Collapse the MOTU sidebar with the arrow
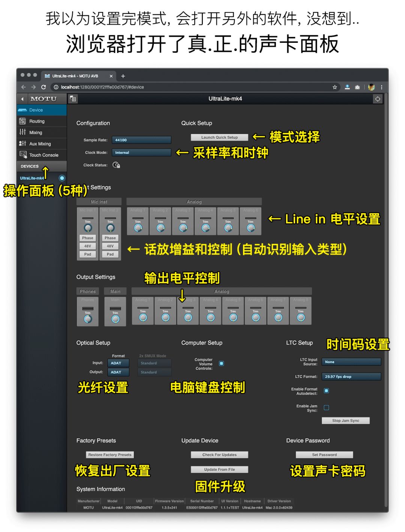 point(22,99)
